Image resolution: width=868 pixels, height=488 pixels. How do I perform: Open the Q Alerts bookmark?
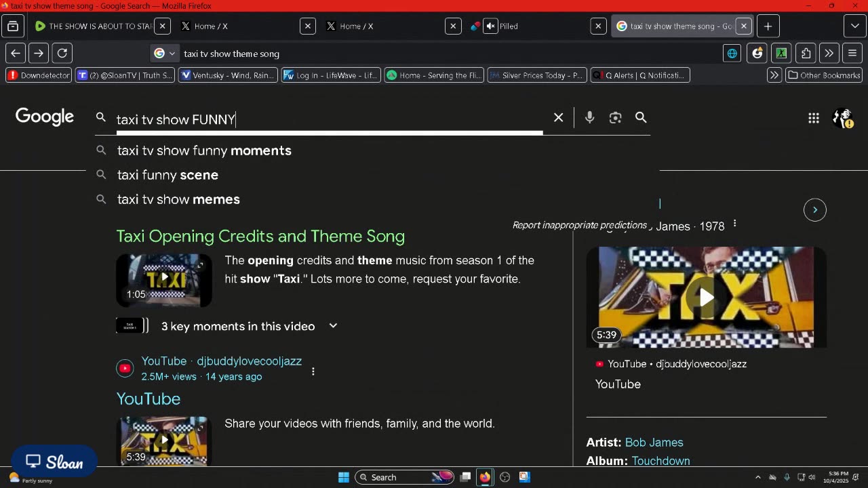640,75
